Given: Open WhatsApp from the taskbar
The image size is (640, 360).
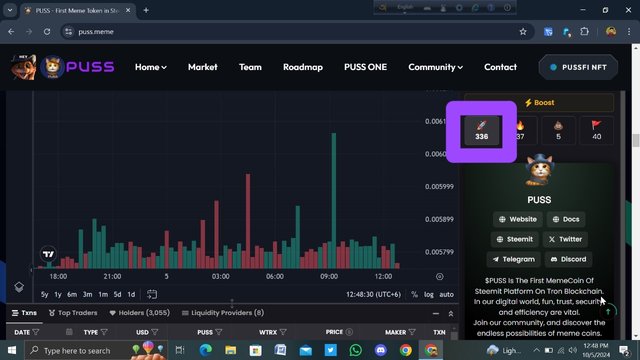Looking at the screenshot, I should [x=356, y=350].
